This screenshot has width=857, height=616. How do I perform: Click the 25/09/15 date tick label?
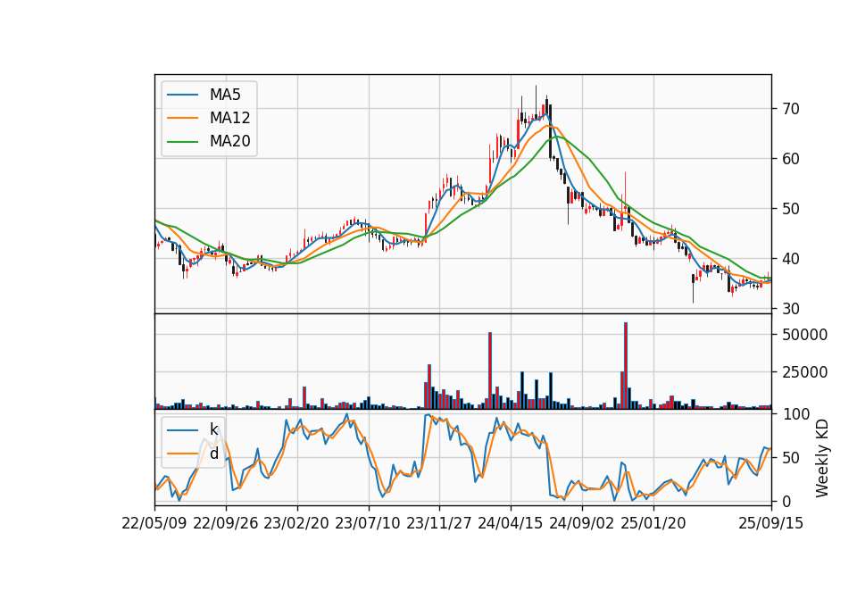(771, 523)
